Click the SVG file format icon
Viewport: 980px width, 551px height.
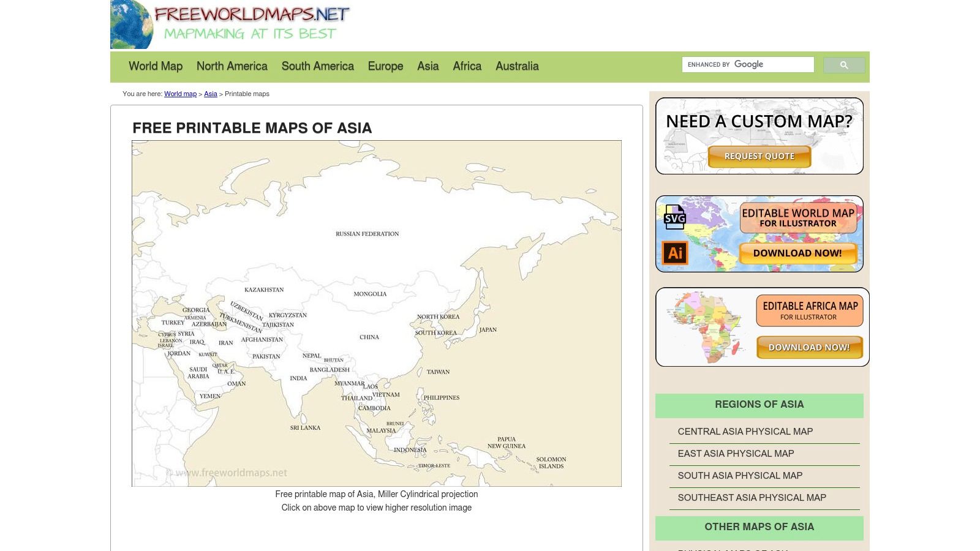674,218
